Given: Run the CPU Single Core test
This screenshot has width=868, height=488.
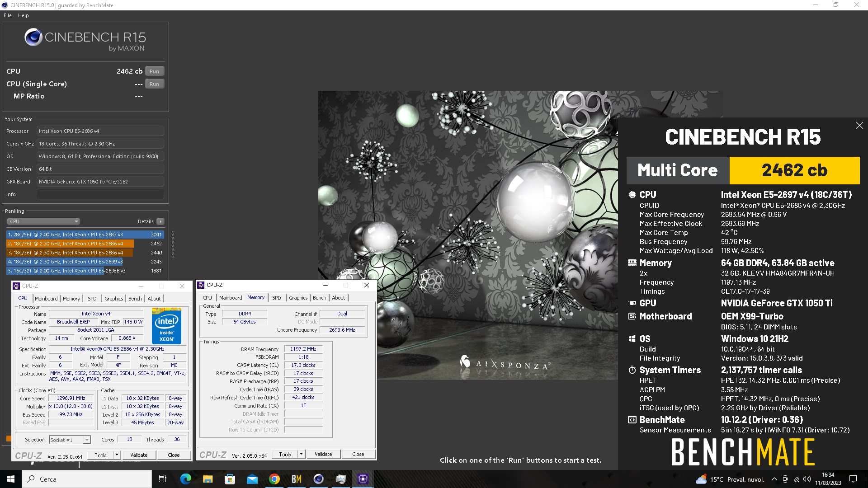Looking at the screenshot, I should [154, 84].
